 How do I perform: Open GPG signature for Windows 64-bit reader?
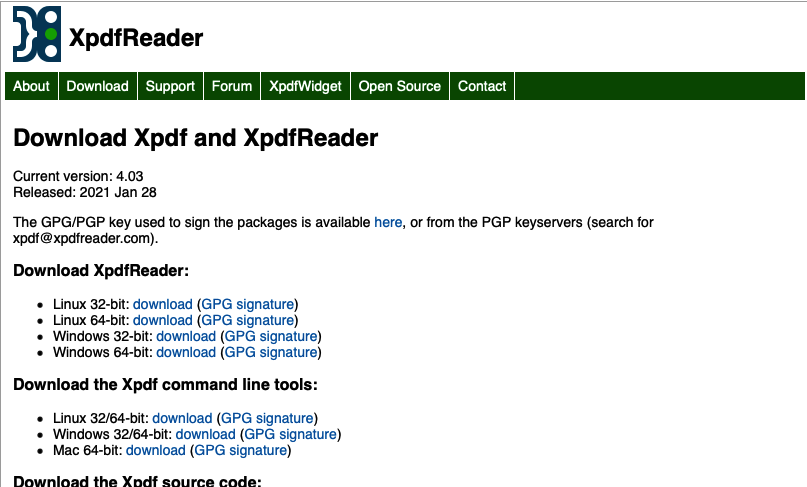point(271,352)
